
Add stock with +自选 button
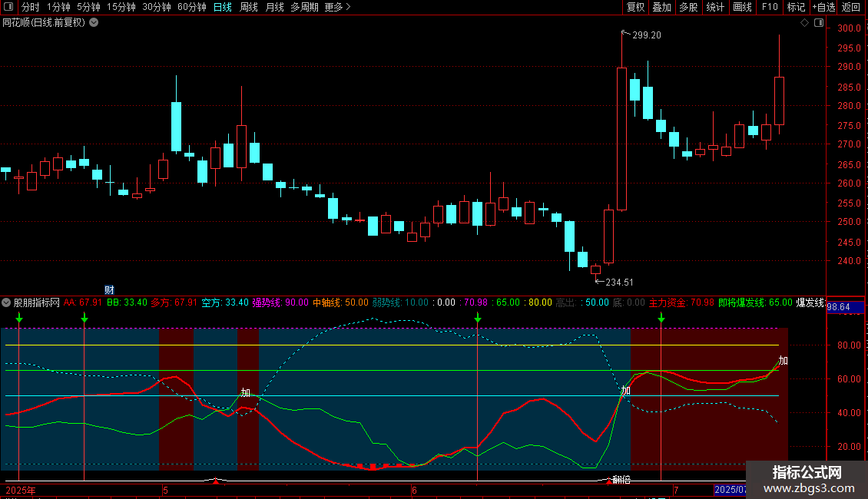(823, 7)
